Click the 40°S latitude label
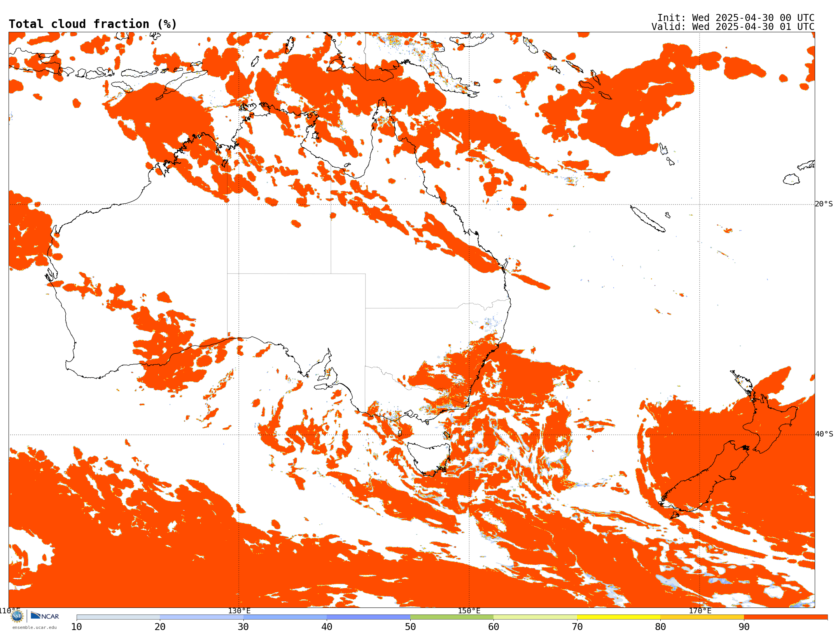 [x=824, y=434]
